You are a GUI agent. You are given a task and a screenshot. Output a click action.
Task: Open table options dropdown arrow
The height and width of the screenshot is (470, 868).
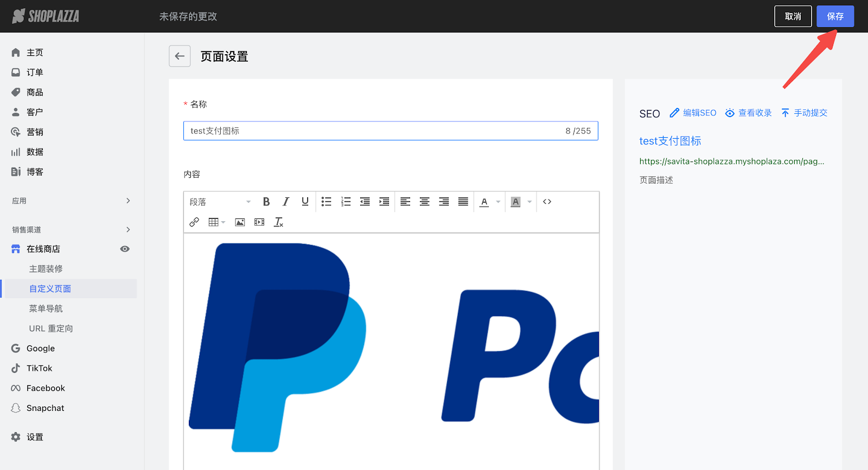point(223,222)
